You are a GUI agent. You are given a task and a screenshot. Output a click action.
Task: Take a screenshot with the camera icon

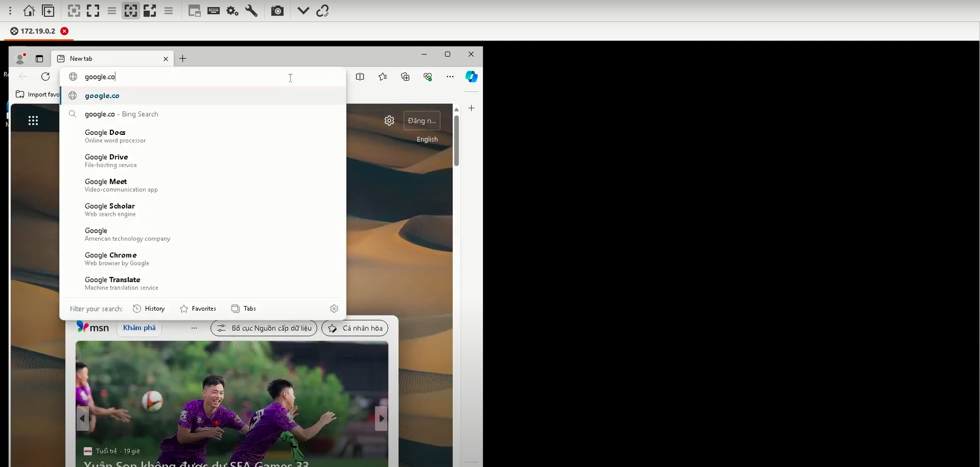click(277, 11)
